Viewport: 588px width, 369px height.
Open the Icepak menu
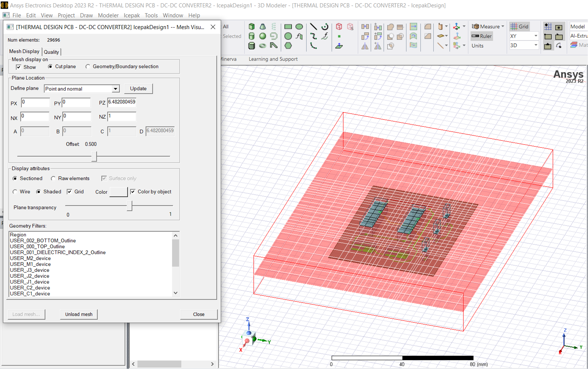(132, 15)
